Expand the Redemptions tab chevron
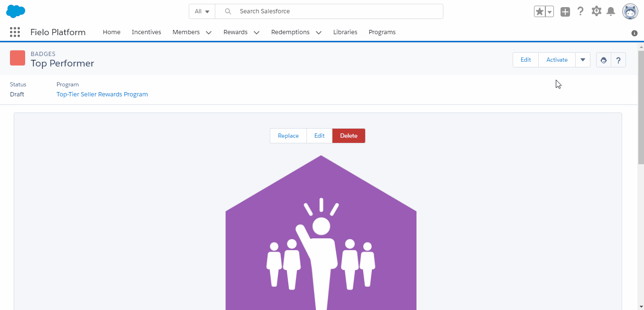Image resolution: width=644 pixels, height=310 pixels. click(x=319, y=33)
